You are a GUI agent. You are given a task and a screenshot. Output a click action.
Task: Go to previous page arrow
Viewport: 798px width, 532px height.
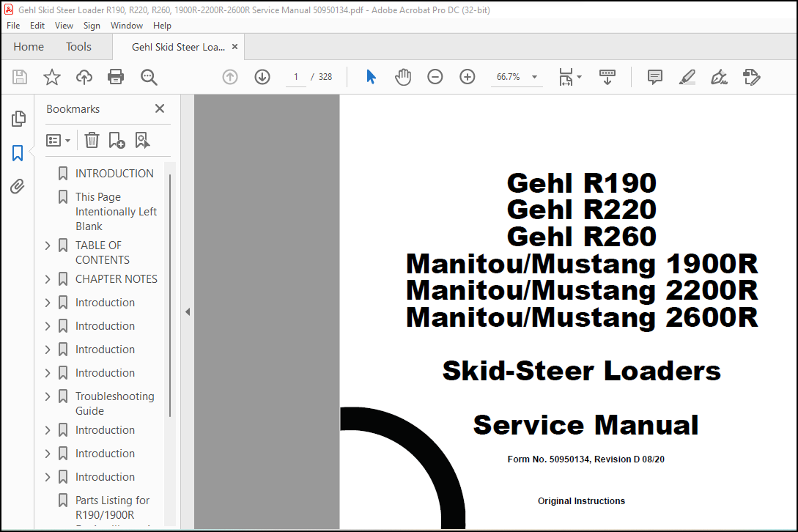230,77
